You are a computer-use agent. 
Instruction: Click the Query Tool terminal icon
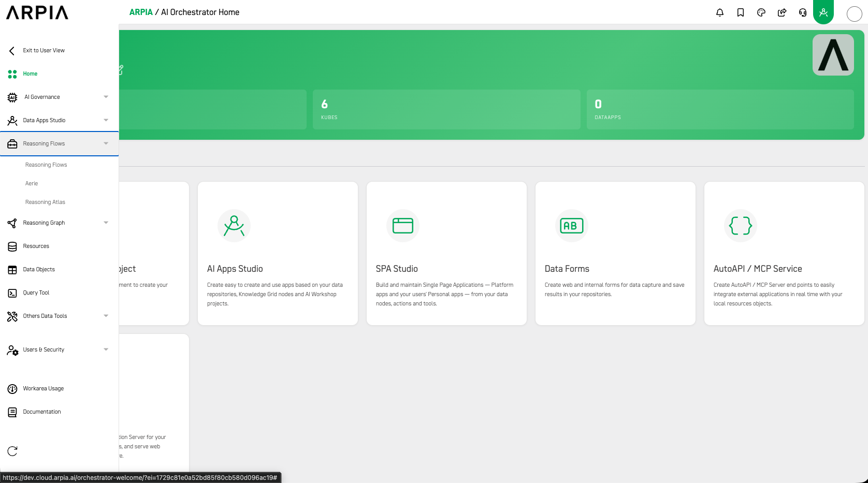[12, 293]
